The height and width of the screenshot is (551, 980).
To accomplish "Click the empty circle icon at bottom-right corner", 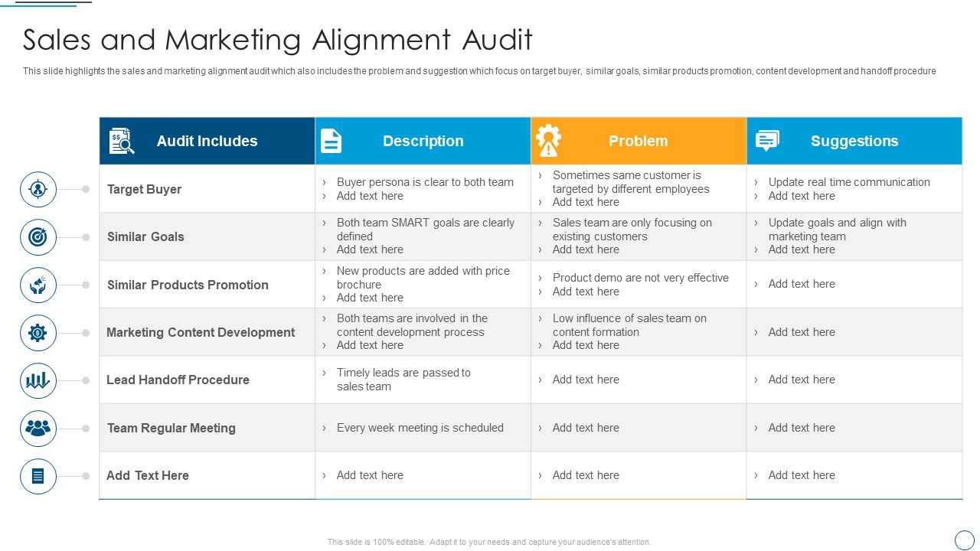I will coord(965,540).
